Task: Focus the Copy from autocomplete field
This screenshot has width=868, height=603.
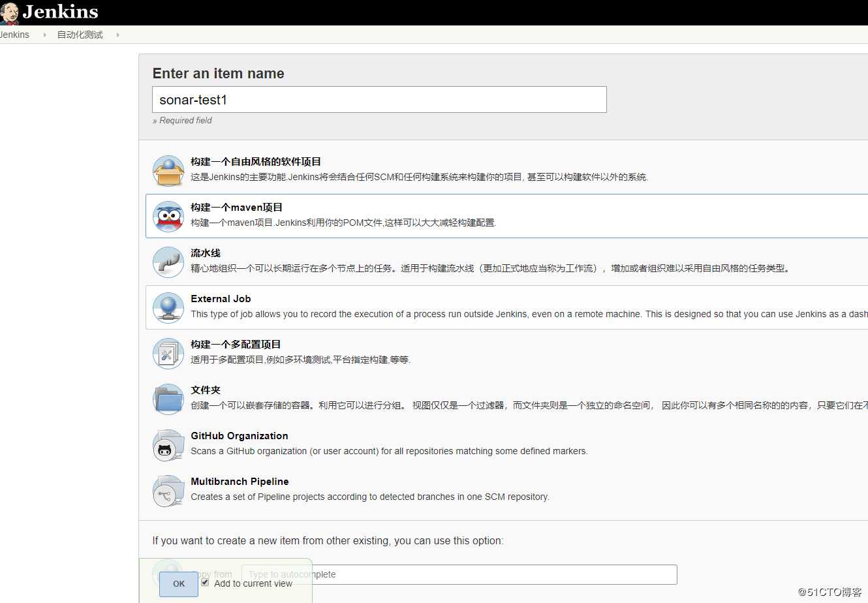Action: pyautogui.click(x=459, y=574)
